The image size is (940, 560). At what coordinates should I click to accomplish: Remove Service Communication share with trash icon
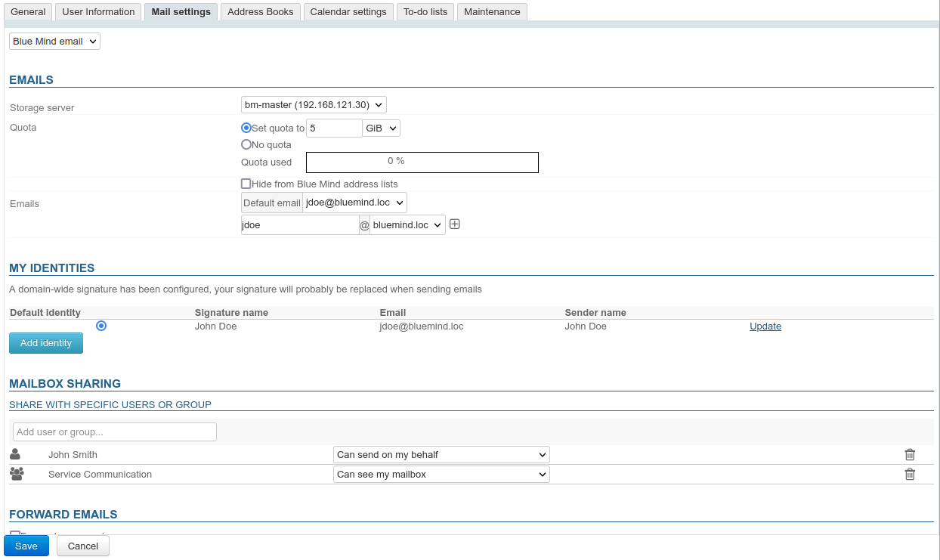coord(910,475)
